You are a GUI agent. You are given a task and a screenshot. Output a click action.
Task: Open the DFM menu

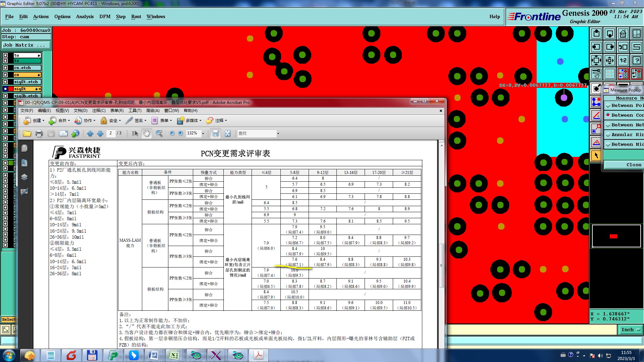coord(105,16)
